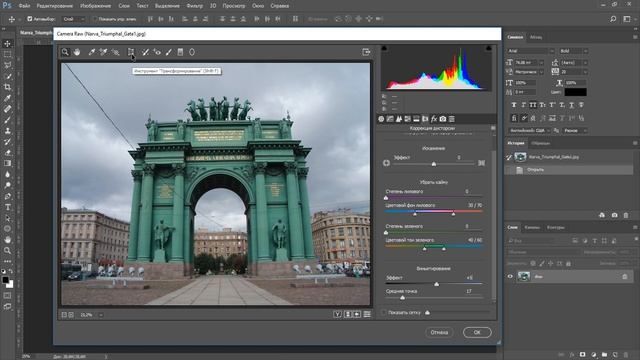Select the Open history state
This screenshot has width=640, height=360.
click(569, 170)
